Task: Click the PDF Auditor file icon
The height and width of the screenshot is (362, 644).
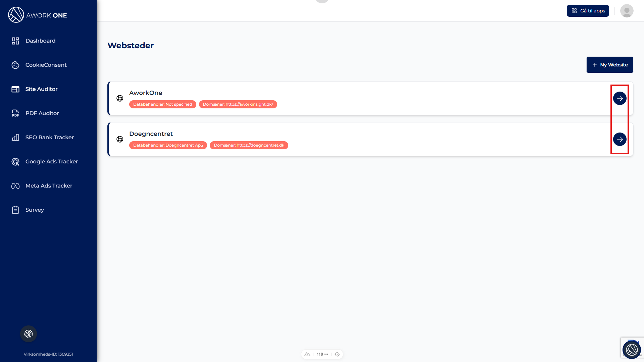Action: click(x=15, y=113)
